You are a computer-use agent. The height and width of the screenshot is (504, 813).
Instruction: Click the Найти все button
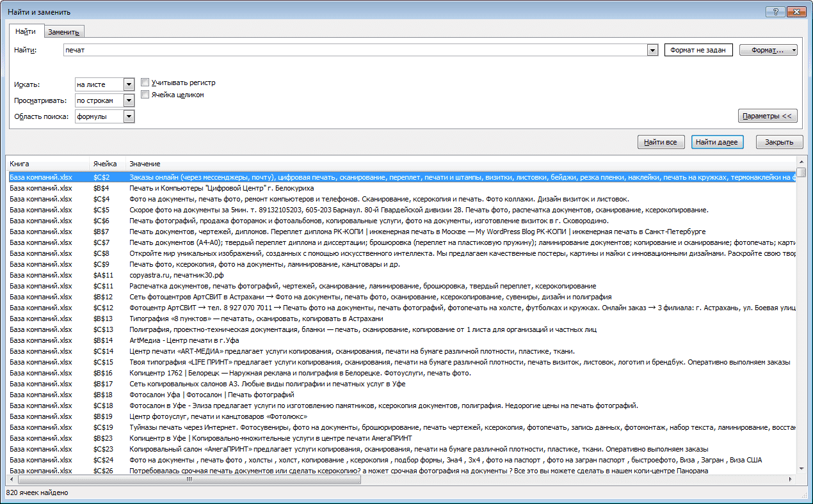(661, 142)
